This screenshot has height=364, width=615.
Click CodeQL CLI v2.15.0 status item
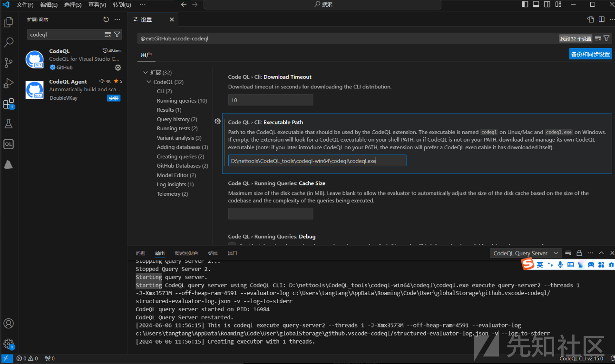point(581,358)
